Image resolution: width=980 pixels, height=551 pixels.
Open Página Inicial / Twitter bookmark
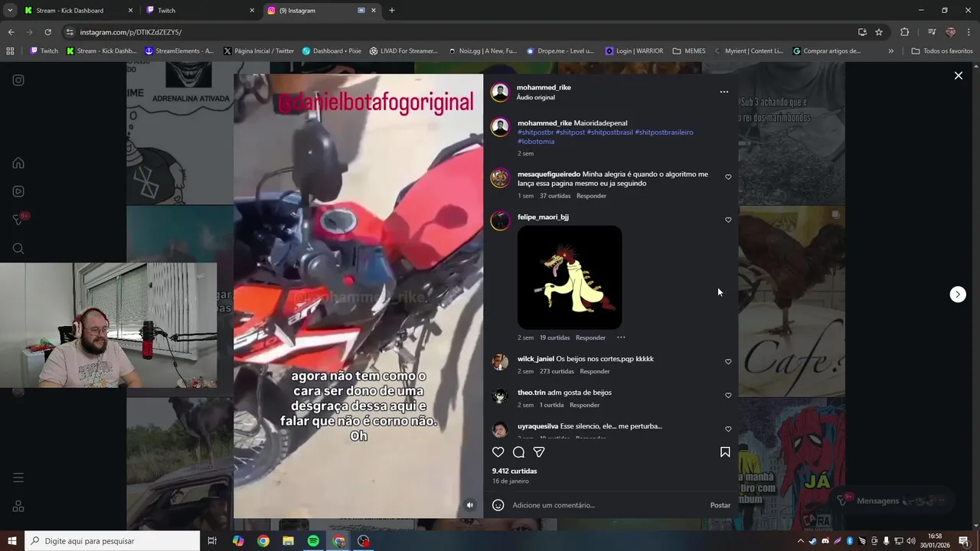coord(258,51)
